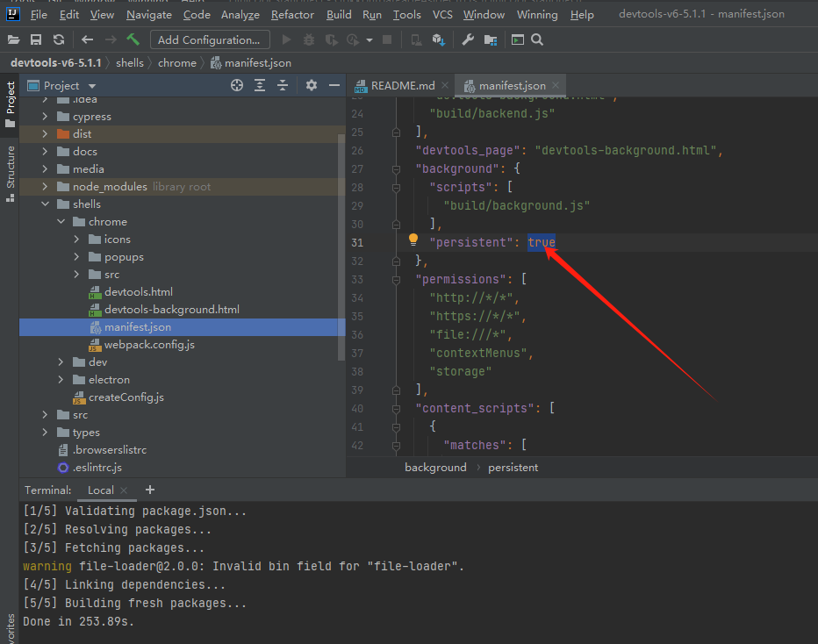The width and height of the screenshot is (818, 644).
Task: Navigate back using the left arrow icon
Action: point(86,39)
